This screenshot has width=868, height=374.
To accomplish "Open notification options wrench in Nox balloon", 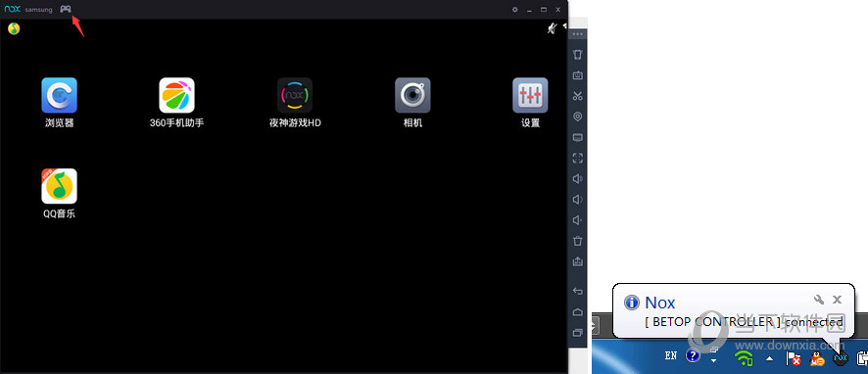I will tap(819, 300).
